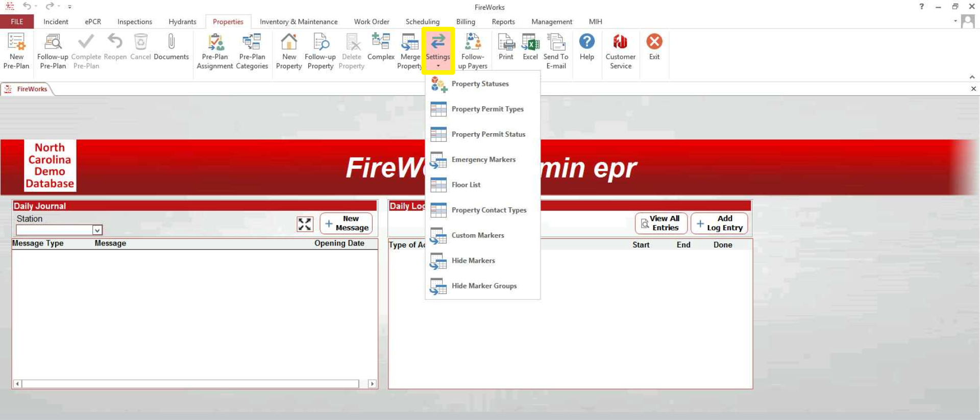The image size is (980, 420).
Task: Click the New Message button
Action: (346, 223)
